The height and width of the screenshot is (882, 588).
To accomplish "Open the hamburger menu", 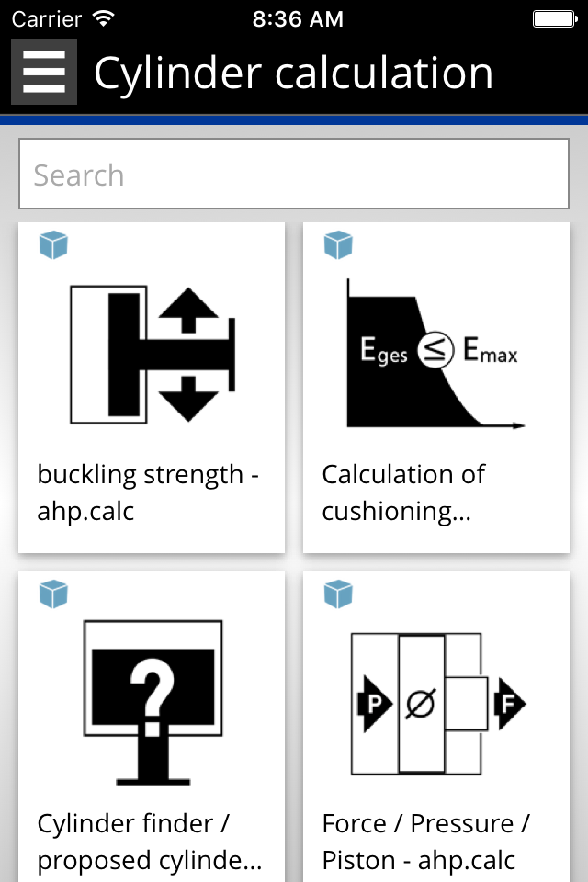I will click(x=43, y=72).
